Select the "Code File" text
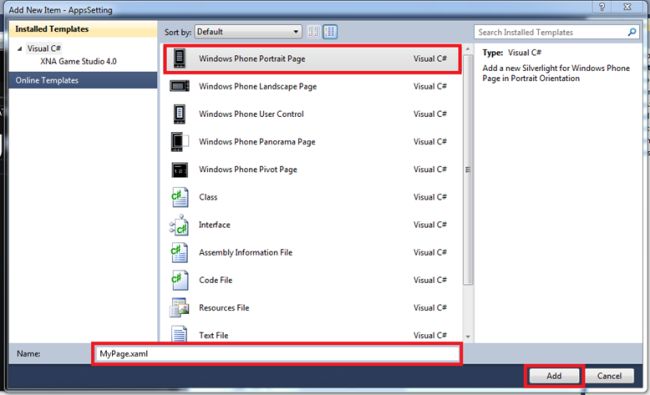 (216, 280)
